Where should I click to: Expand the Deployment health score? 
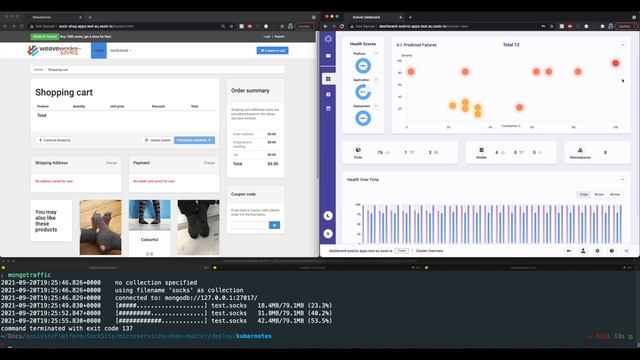376,106
